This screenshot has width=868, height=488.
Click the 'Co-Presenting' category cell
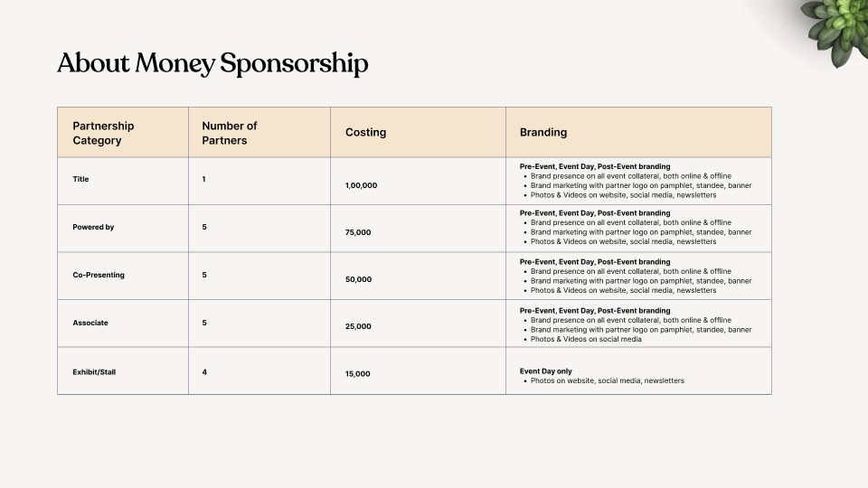pos(99,275)
